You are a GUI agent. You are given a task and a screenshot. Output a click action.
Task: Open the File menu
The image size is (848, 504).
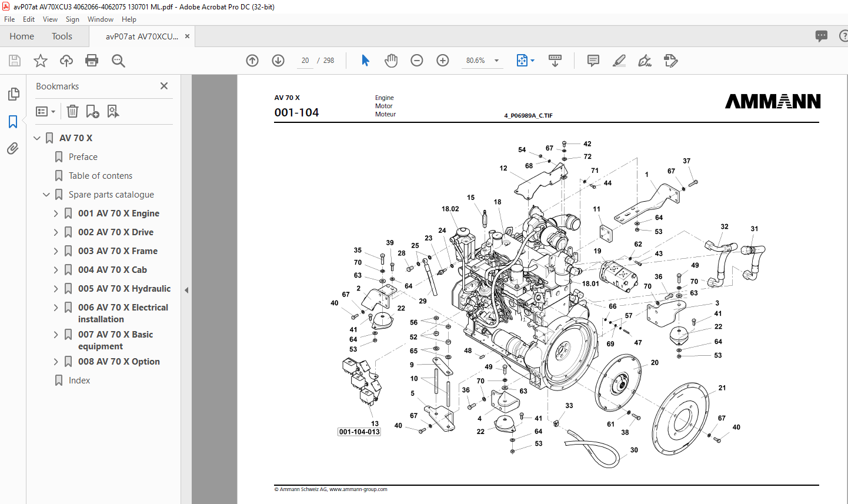9,19
